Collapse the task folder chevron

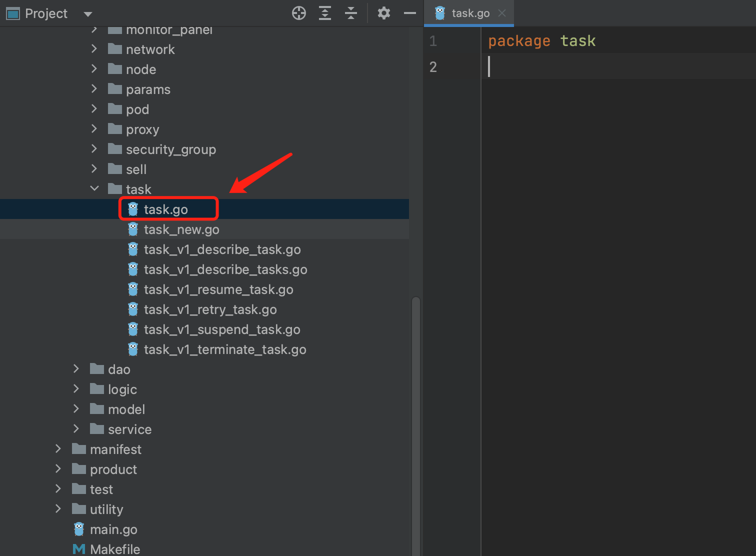click(94, 189)
